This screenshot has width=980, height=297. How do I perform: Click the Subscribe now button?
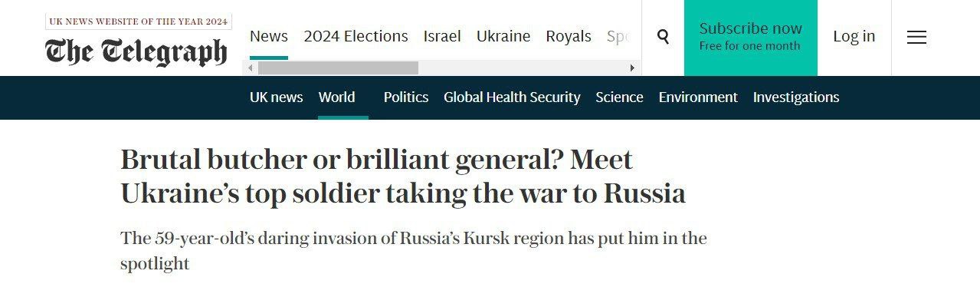click(750, 38)
